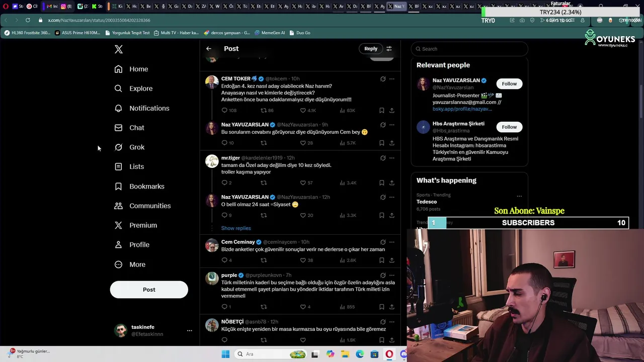Share CEM TOKER's comment

392,110
